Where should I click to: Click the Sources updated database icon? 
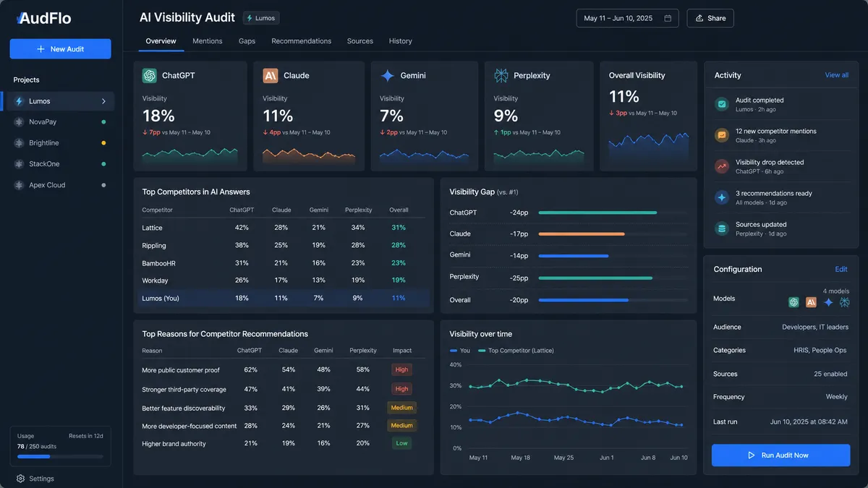pyautogui.click(x=721, y=228)
